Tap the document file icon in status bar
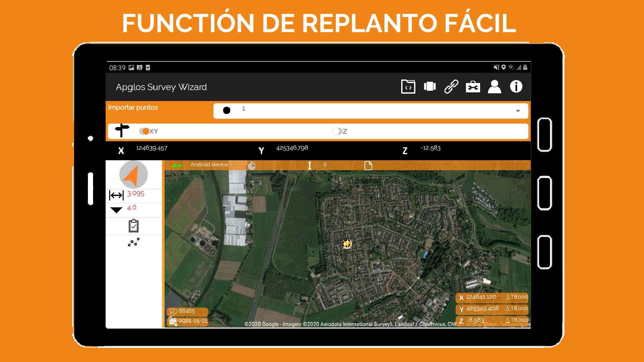This screenshot has height=362, width=644. [368, 166]
